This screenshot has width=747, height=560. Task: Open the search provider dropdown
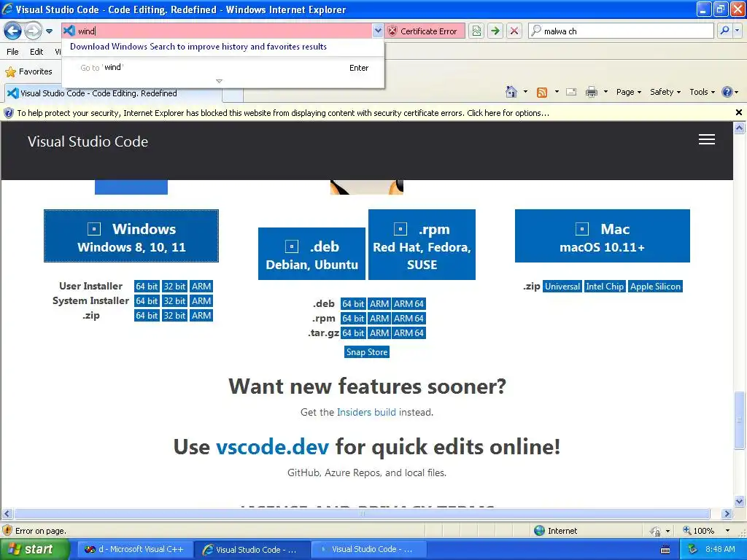[x=738, y=31]
